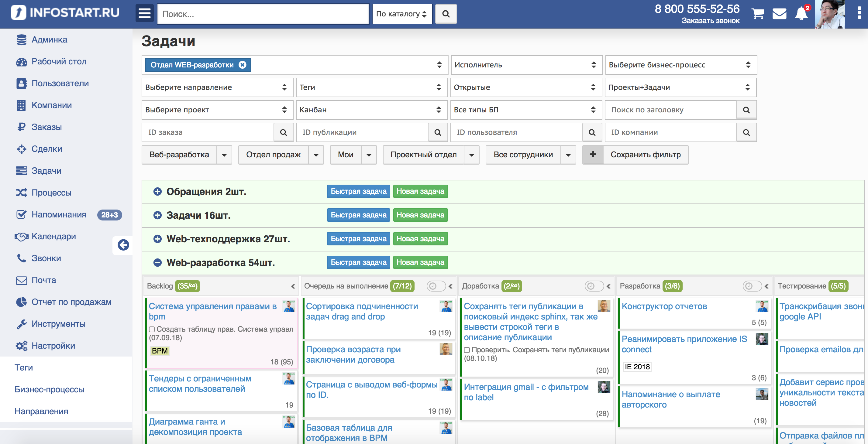Viewport: 868px width, 444px height.
Task: Click Быстрая задача in Обращения row
Action: (x=359, y=191)
